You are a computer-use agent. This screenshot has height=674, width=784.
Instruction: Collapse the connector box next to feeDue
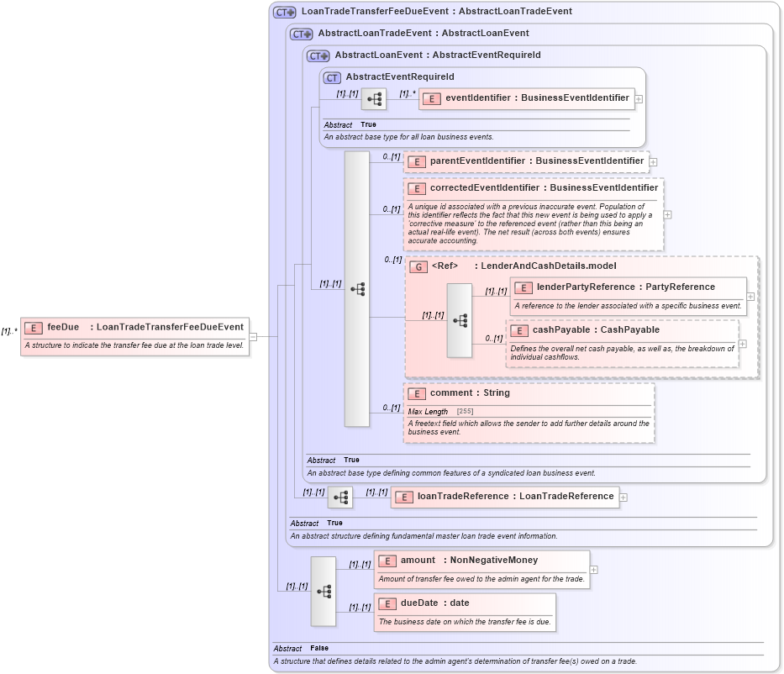pyautogui.click(x=255, y=336)
